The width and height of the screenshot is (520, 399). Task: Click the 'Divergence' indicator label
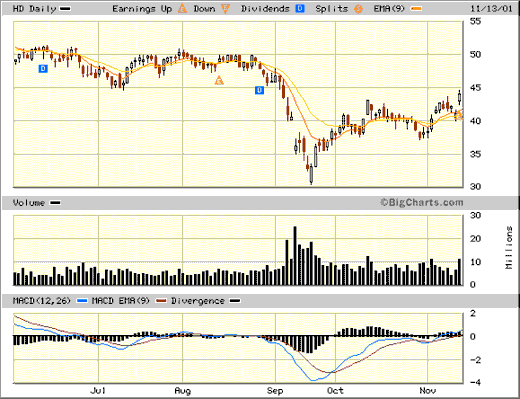(198, 301)
